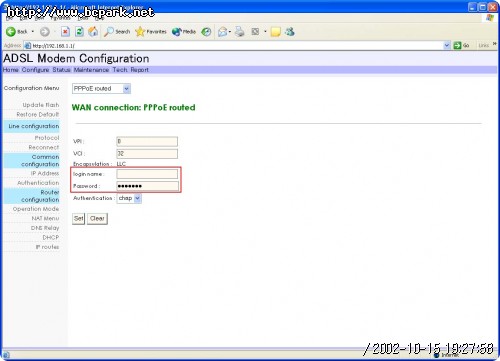Open the Tech menu link

point(120,70)
